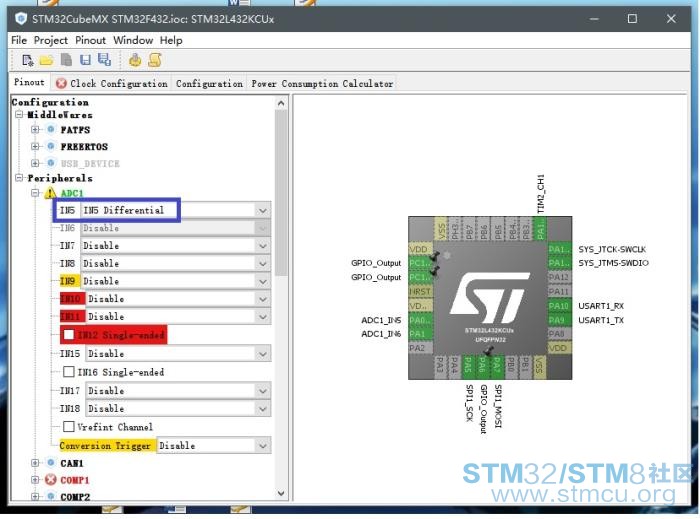Open the IN9 Disable dropdown
700x519 pixels.
[262, 282]
